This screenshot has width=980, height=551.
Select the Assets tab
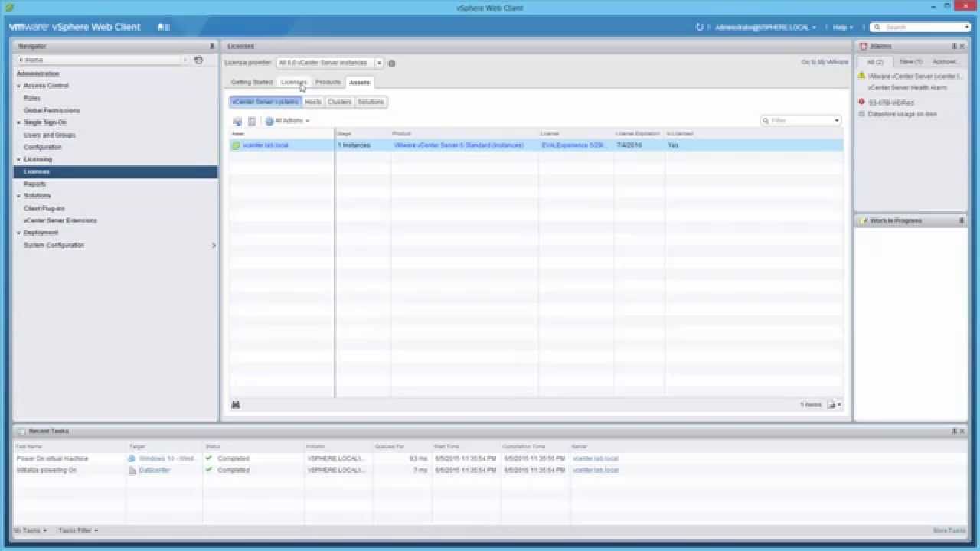[359, 82]
